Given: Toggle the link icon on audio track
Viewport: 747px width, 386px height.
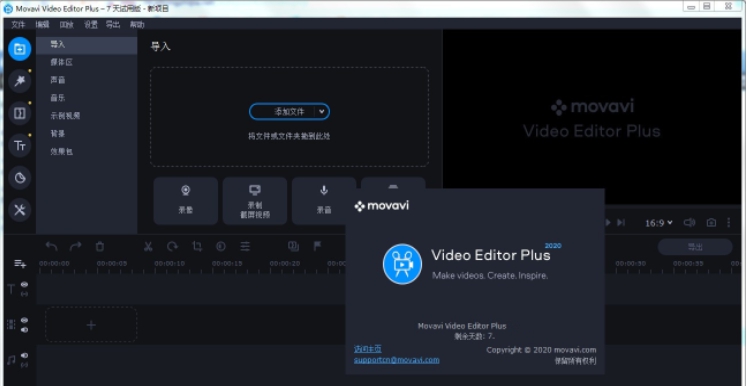Looking at the screenshot, I should 24,365.
